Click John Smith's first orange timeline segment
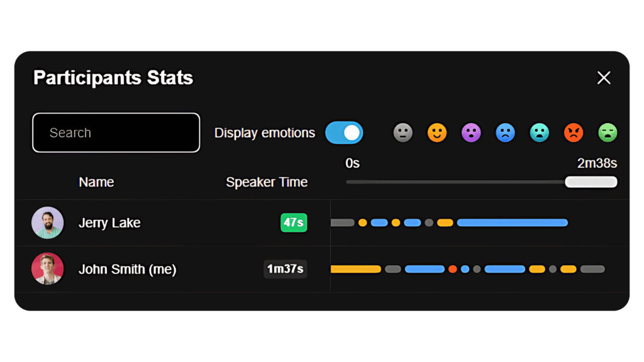This screenshot has height=362, width=644. pos(356,269)
